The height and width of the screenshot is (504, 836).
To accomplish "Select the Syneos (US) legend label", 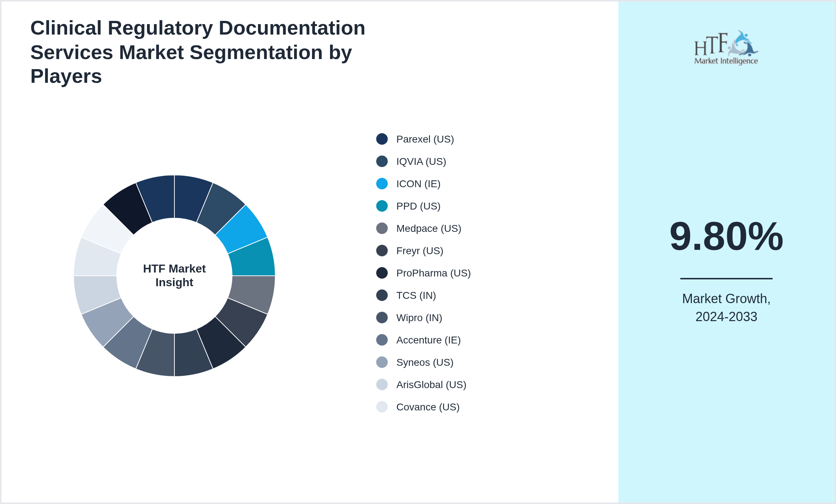I will pos(425,363).
